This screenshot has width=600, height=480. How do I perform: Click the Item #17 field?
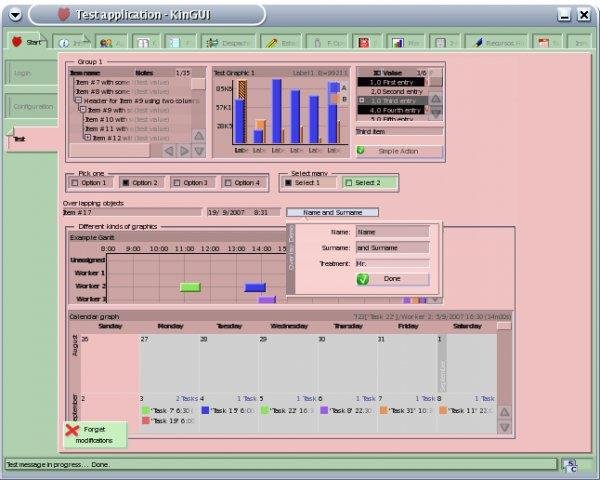coord(132,212)
